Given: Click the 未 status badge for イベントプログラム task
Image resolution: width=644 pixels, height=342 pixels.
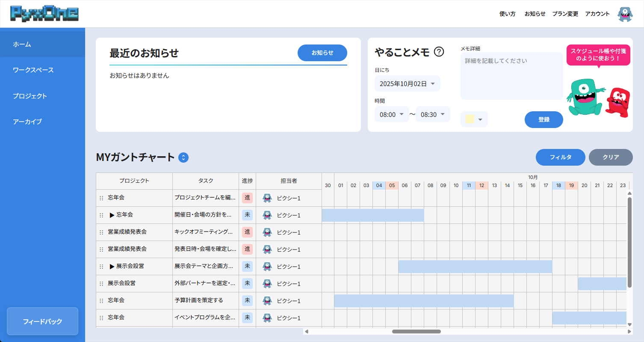Looking at the screenshot, I should click(247, 318).
